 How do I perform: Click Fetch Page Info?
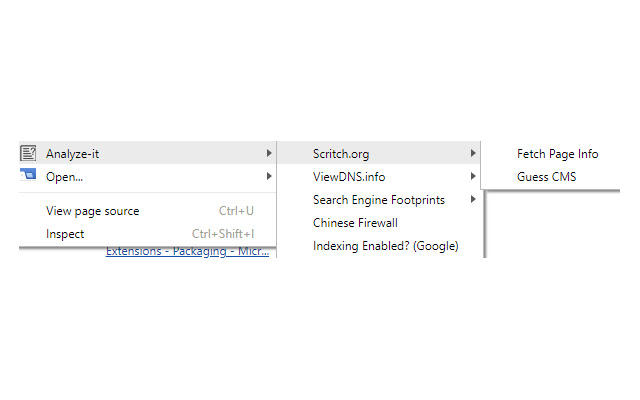[557, 154]
